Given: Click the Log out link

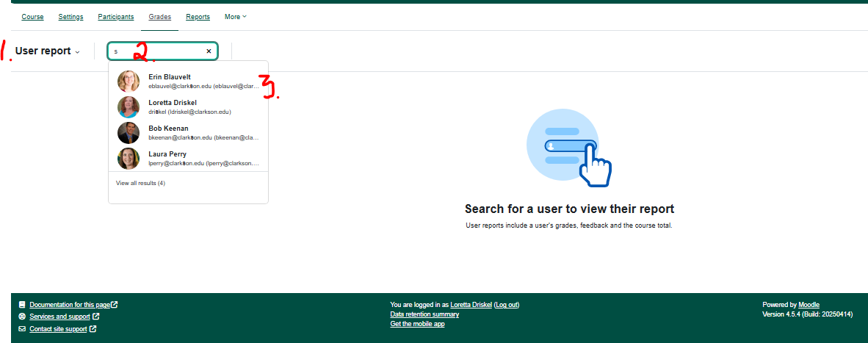Looking at the screenshot, I should coord(506,305).
